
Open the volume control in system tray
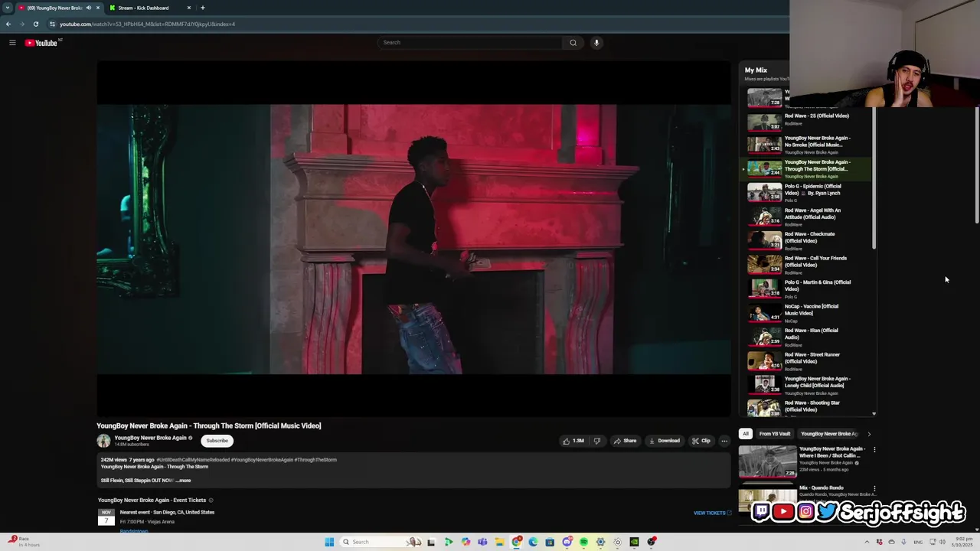(x=942, y=542)
